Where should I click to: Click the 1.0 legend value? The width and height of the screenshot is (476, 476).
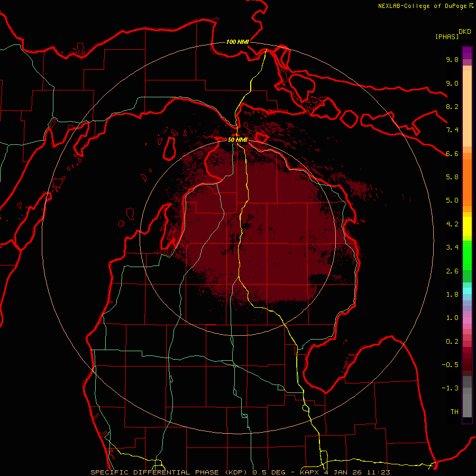pyautogui.click(x=452, y=318)
